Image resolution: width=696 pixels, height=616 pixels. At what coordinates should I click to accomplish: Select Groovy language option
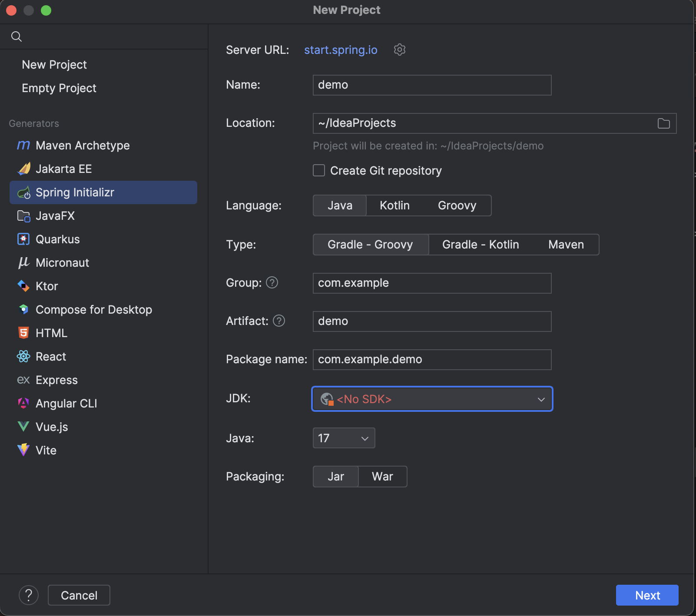[457, 205]
